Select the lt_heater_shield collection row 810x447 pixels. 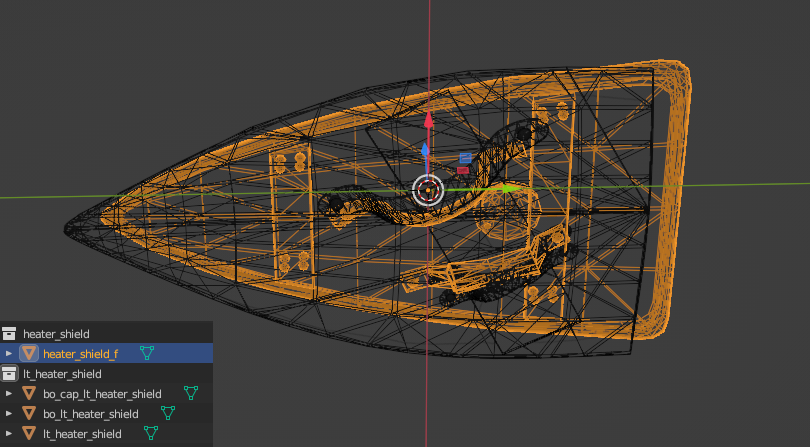pos(106,374)
